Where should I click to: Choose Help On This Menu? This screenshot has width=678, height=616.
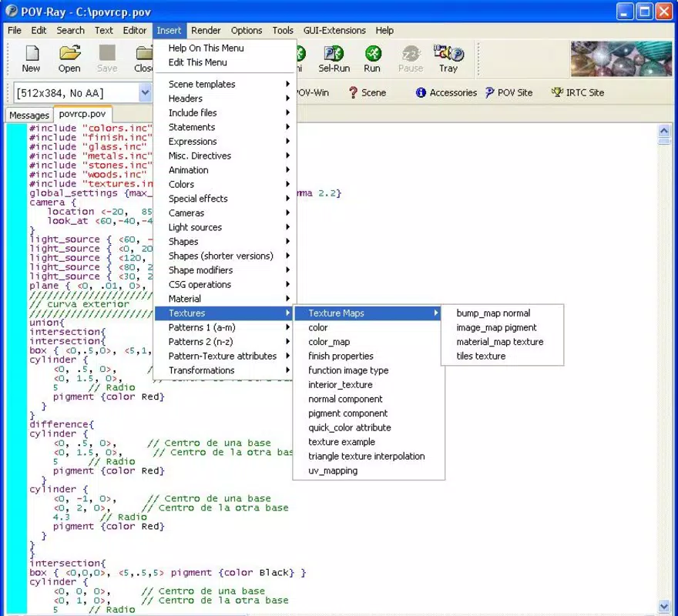click(224, 48)
